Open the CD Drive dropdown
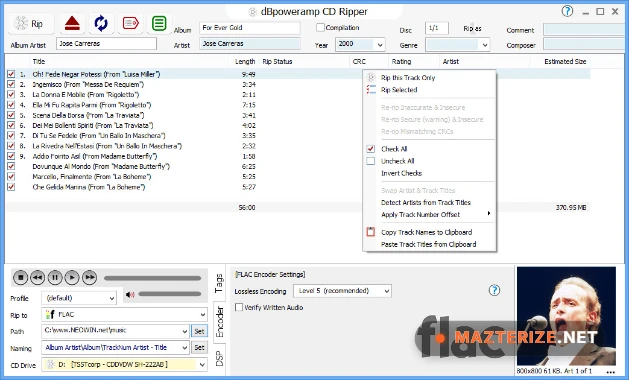The image size is (629, 380). pos(202,365)
